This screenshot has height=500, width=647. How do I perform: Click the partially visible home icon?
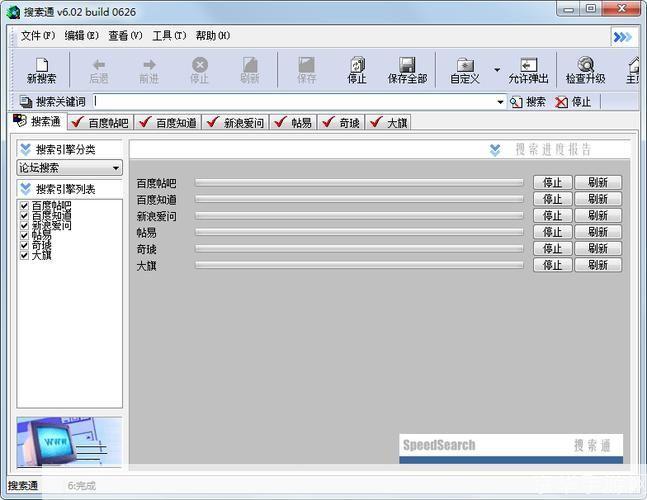pyautogui.click(x=634, y=66)
